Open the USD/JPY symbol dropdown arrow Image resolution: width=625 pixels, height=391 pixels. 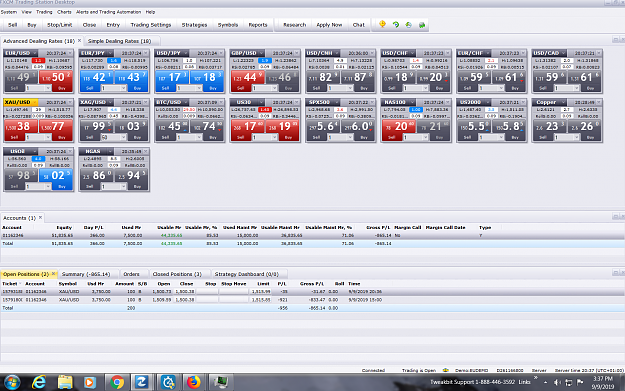(x=185, y=53)
